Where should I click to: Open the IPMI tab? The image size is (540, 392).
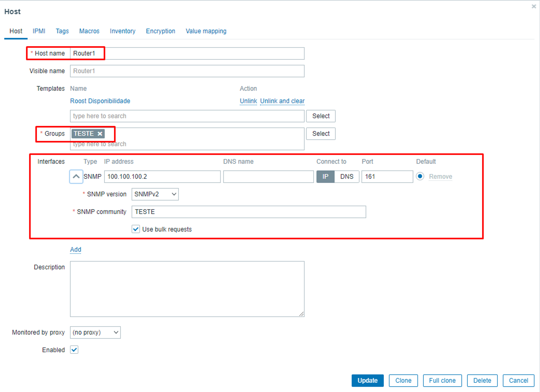(x=39, y=31)
